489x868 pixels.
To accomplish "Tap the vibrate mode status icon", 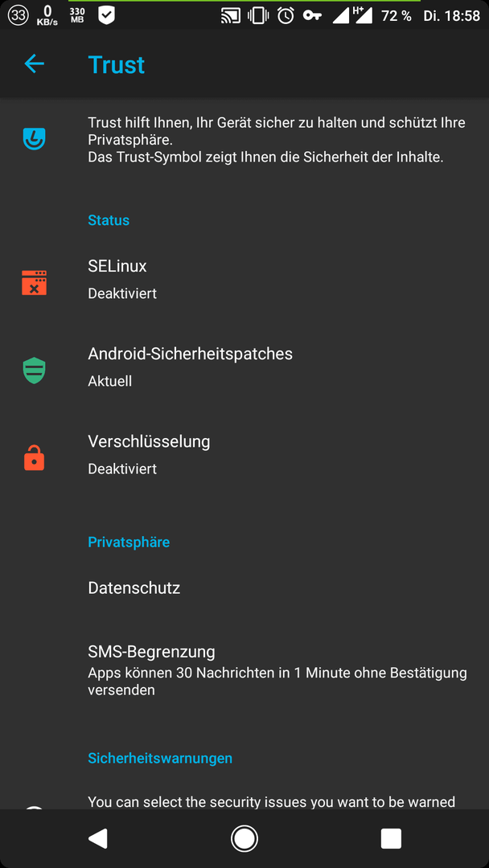I will [x=257, y=15].
